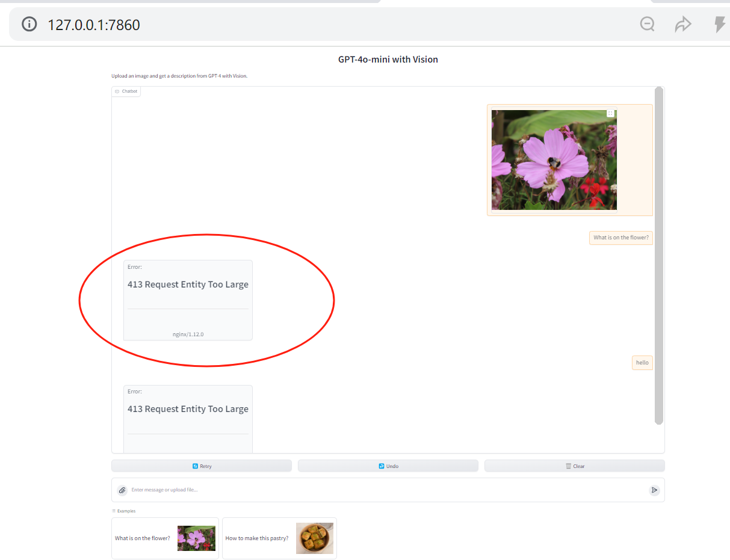This screenshot has height=560, width=730.
Task: Select the 'What is on the flower?' example
Action: pos(165,538)
